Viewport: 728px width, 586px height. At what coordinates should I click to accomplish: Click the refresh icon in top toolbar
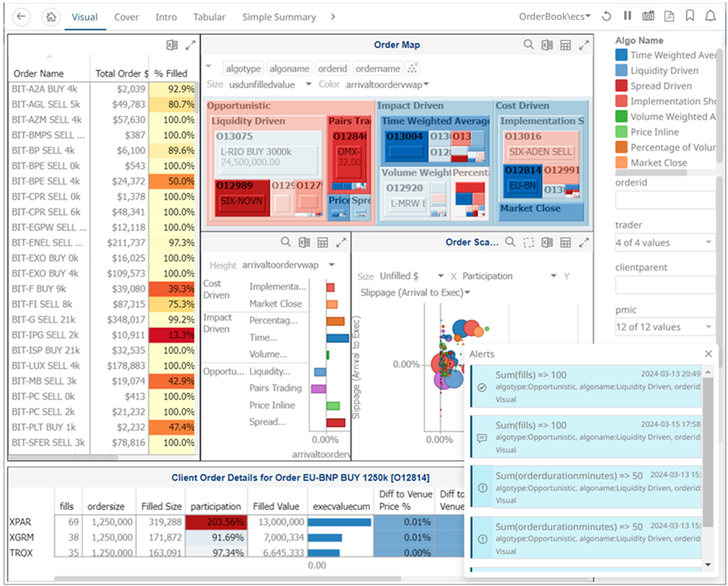607,16
